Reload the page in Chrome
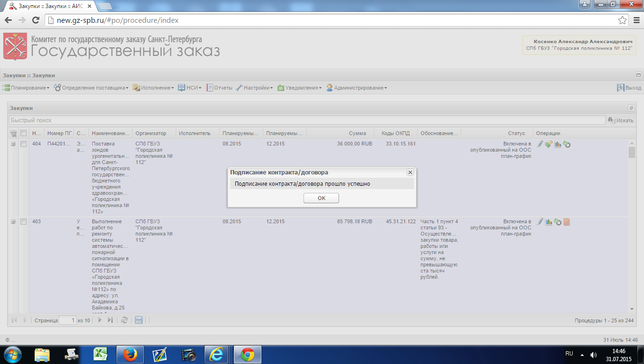This screenshot has height=364, width=644. (36, 20)
